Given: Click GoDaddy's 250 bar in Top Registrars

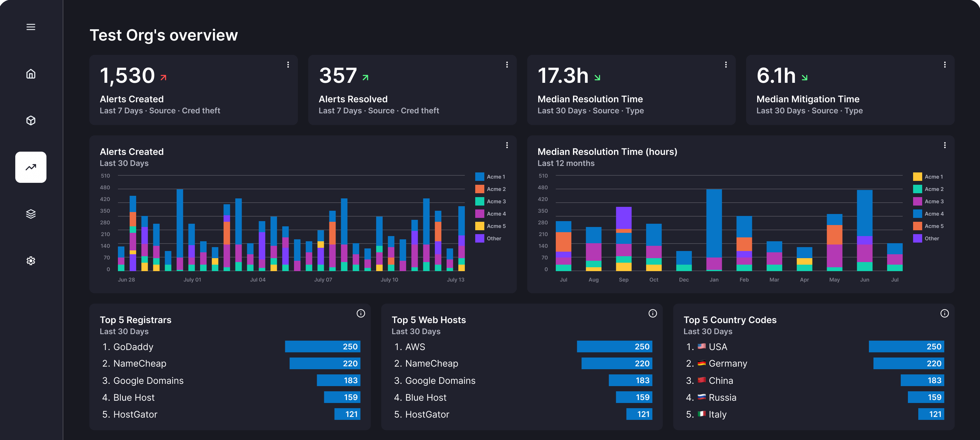Looking at the screenshot, I should pos(322,346).
